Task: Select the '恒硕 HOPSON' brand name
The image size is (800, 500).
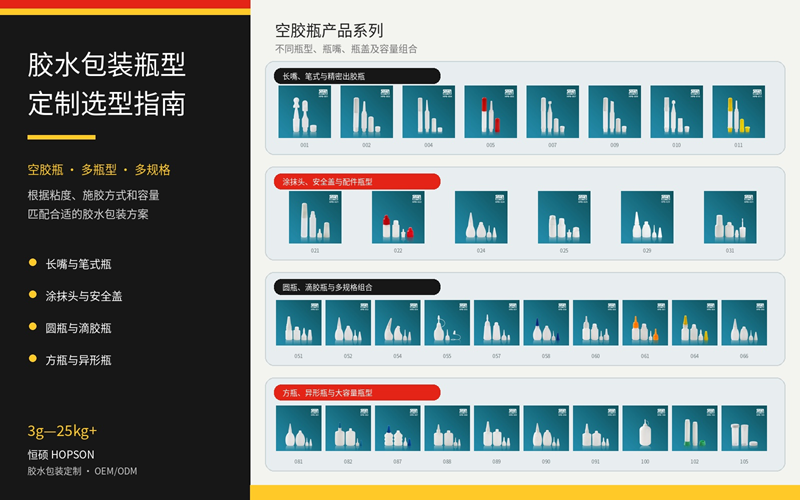Action: click(61, 455)
